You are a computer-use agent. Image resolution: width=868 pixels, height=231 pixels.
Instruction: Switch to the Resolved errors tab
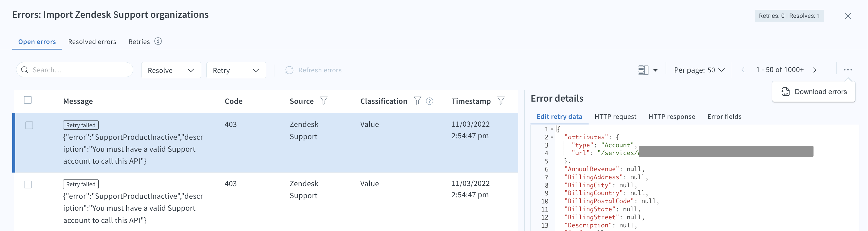click(x=92, y=42)
